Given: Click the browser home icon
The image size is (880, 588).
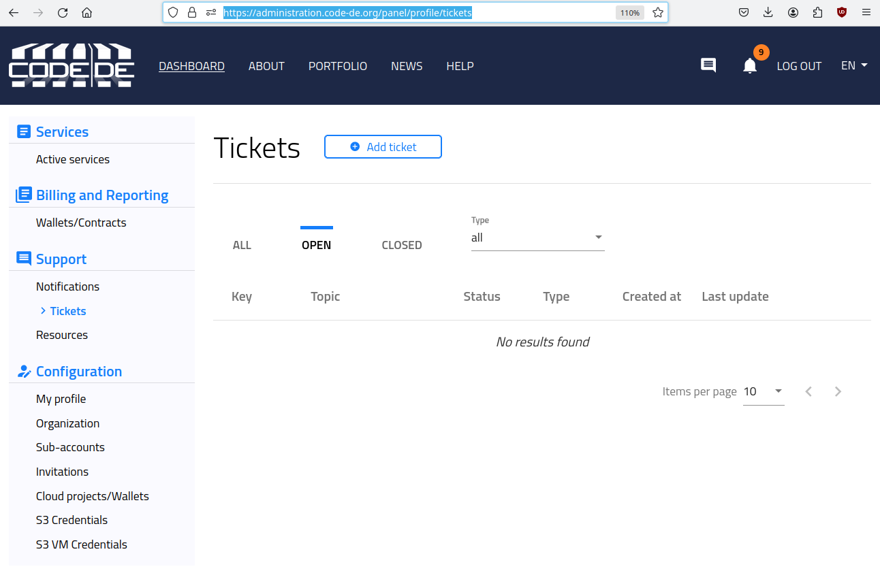Looking at the screenshot, I should [x=87, y=12].
